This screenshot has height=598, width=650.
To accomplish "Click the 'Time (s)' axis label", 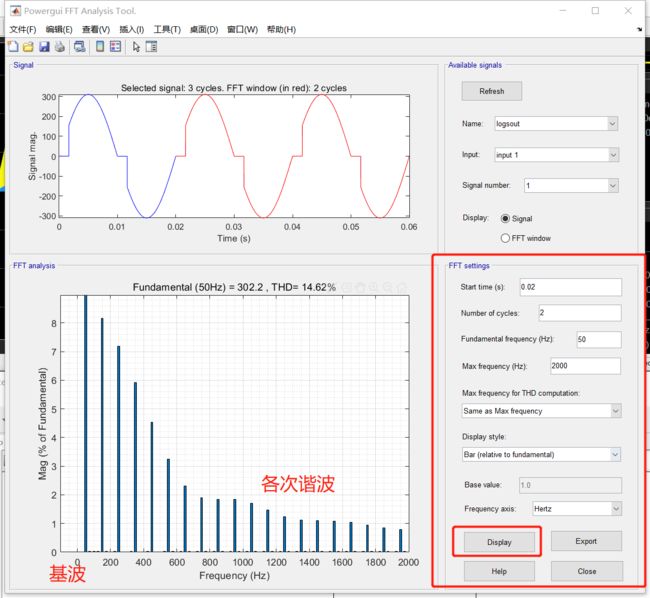I will [x=234, y=238].
